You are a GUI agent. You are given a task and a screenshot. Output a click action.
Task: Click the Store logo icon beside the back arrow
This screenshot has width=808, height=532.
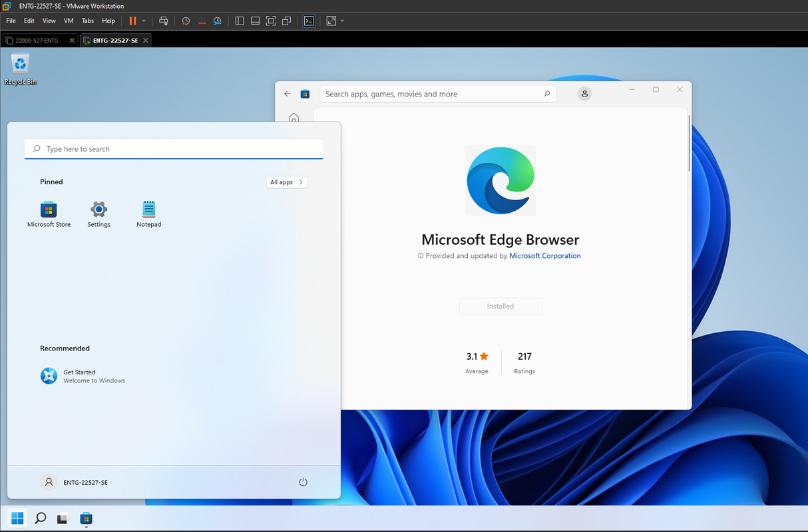click(x=305, y=94)
